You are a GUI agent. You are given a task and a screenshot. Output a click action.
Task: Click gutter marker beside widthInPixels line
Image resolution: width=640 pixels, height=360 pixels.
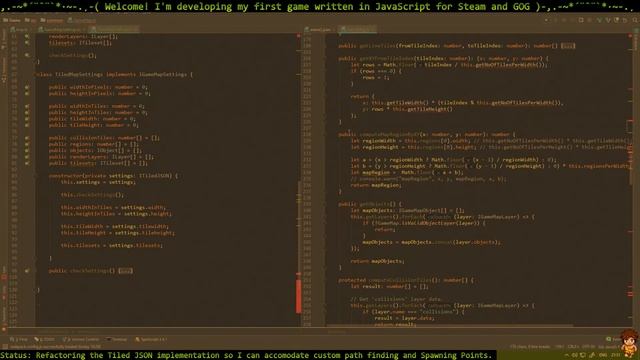point(27,87)
